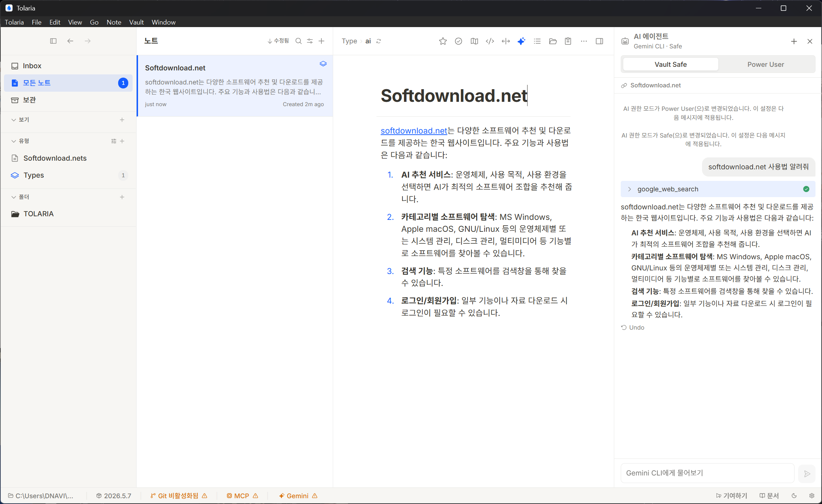Select the Softdownload.net note card
Image resolution: width=822 pixels, height=504 pixels.
pyautogui.click(x=235, y=86)
